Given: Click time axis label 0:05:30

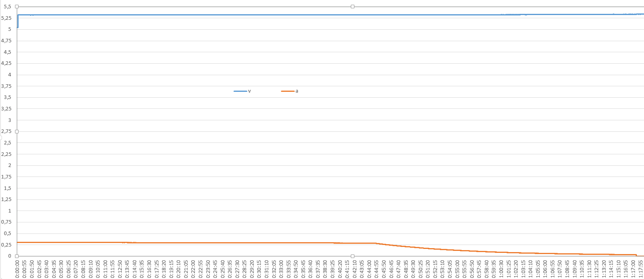Looking at the screenshot, I should (x=61, y=269).
